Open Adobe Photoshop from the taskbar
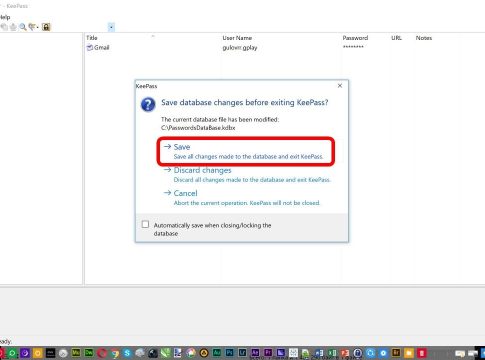 [230, 352]
